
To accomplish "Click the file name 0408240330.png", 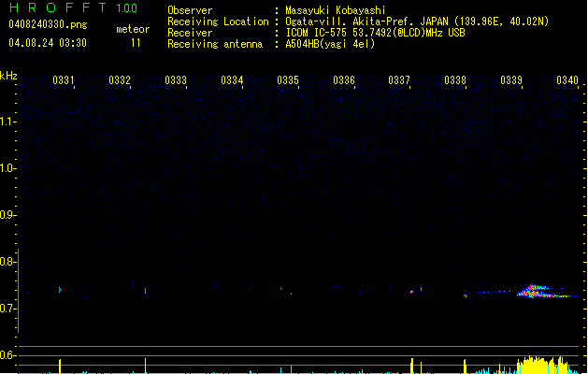I will pos(48,24).
